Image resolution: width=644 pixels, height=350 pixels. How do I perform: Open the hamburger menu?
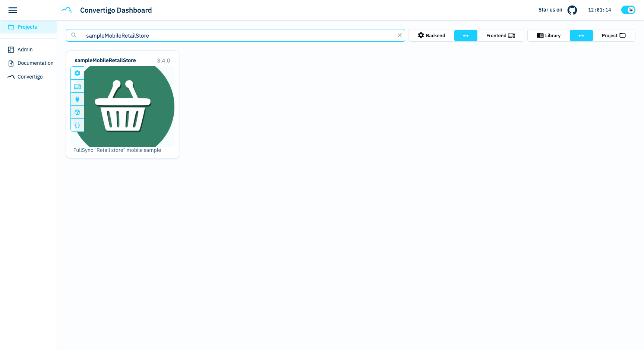[x=13, y=10]
